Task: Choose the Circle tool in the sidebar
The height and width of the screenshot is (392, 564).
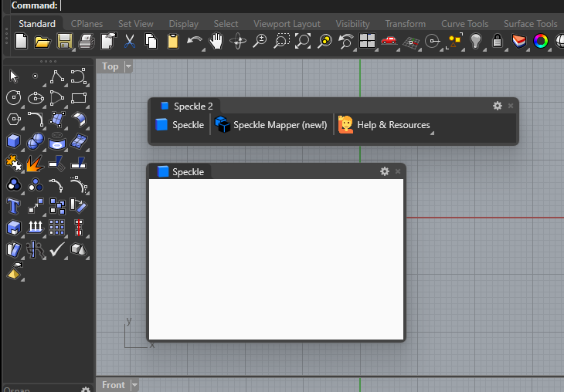Action: (x=14, y=98)
